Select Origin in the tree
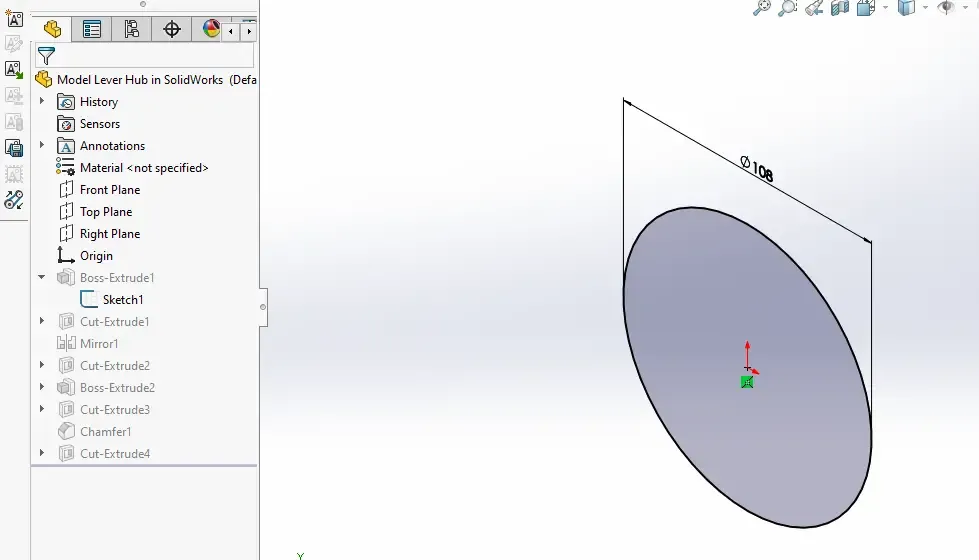Screen dimensions: 979x560 click(x=96, y=256)
